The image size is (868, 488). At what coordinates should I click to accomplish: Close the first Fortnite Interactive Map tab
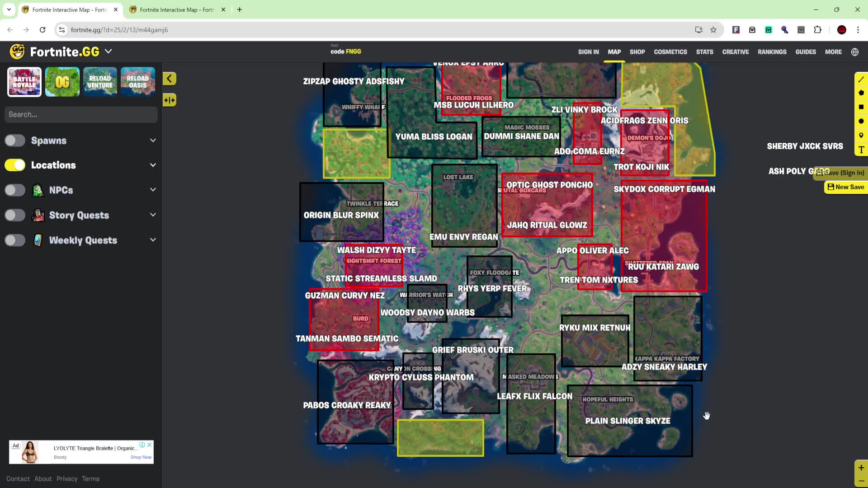tap(115, 9)
